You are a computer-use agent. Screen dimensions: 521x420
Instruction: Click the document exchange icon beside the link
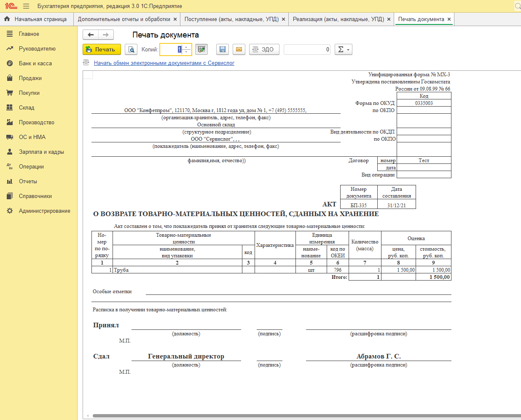tap(86, 62)
